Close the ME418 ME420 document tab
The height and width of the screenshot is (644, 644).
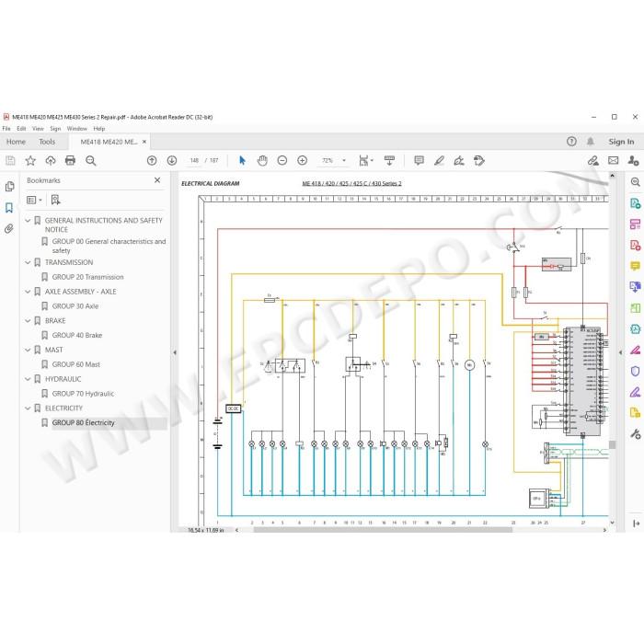tap(144, 142)
